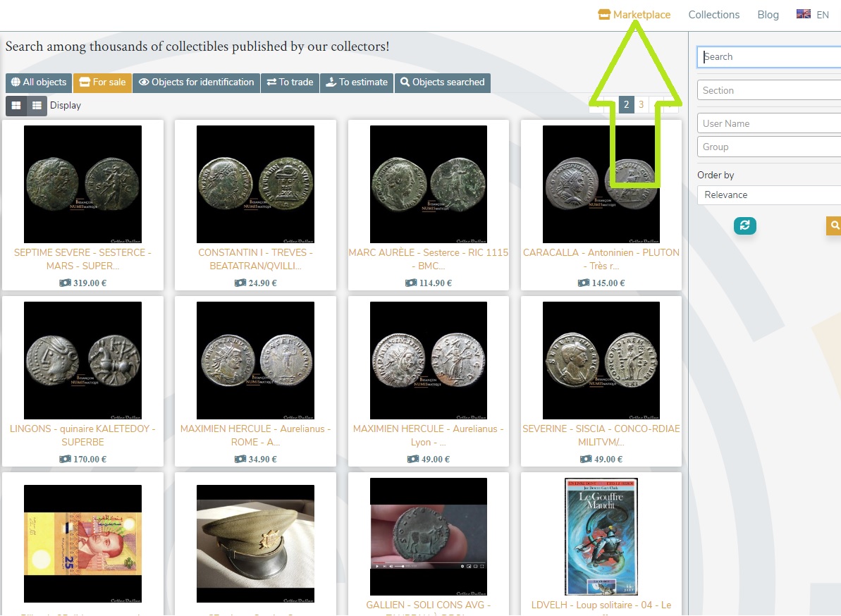Open the 'LDVELH - Loup solitaire' listing
The width and height of the screenshot is (841, 616).
pyautogui.click(x=601, y=605)
